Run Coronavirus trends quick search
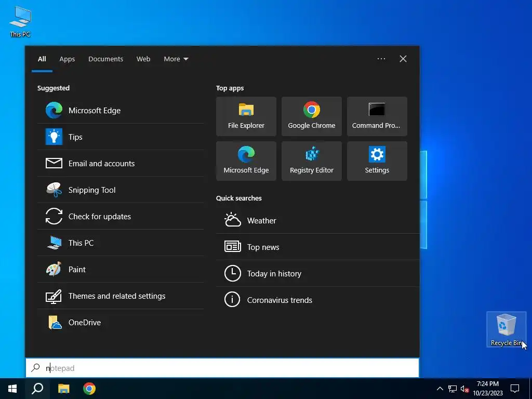Image resolution: width=532 pixels, height=399 pixels. click(x=317, y=300)
